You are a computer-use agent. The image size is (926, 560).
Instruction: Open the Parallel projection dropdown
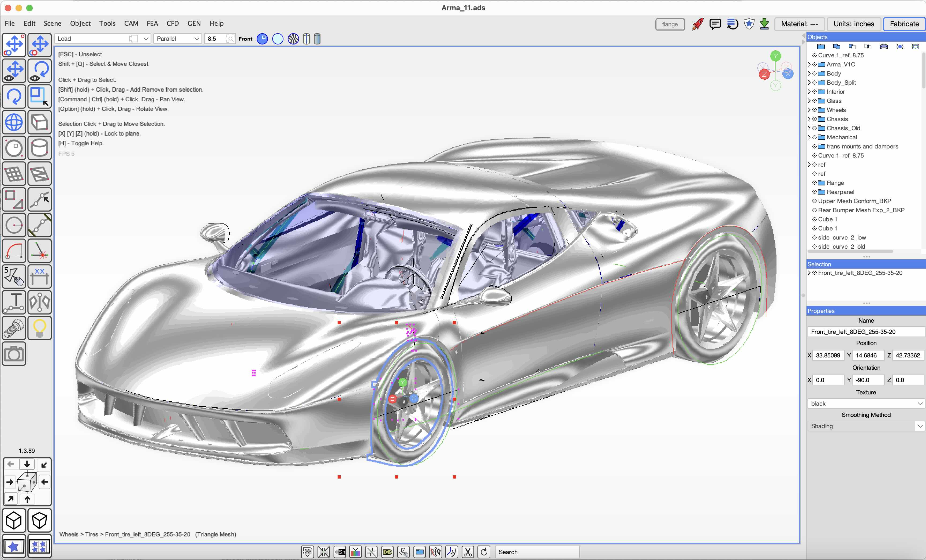point(177,39)
